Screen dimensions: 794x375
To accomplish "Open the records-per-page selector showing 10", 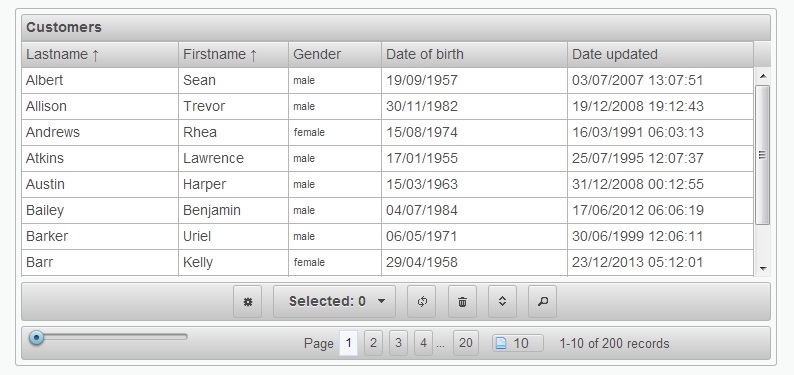I will pos(518,344).
